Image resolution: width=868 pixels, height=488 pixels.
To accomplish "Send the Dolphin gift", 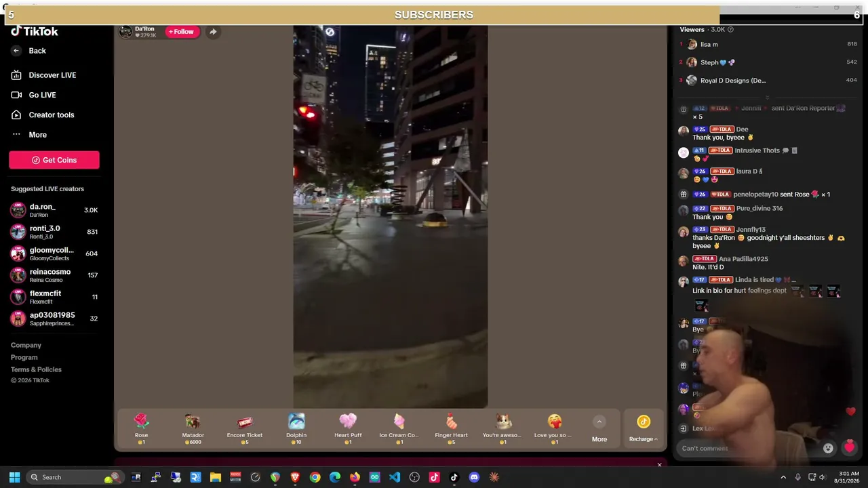I will 296,429.
